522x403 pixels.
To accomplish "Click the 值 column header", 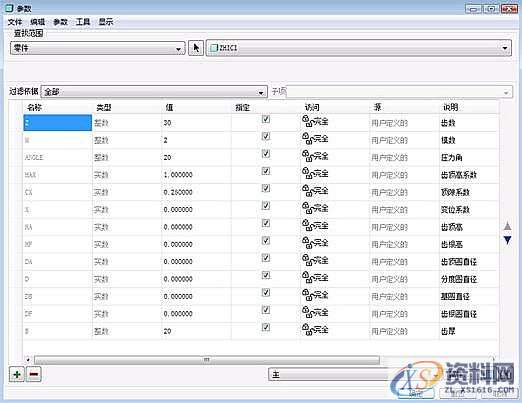I will [x=196, y=107].
